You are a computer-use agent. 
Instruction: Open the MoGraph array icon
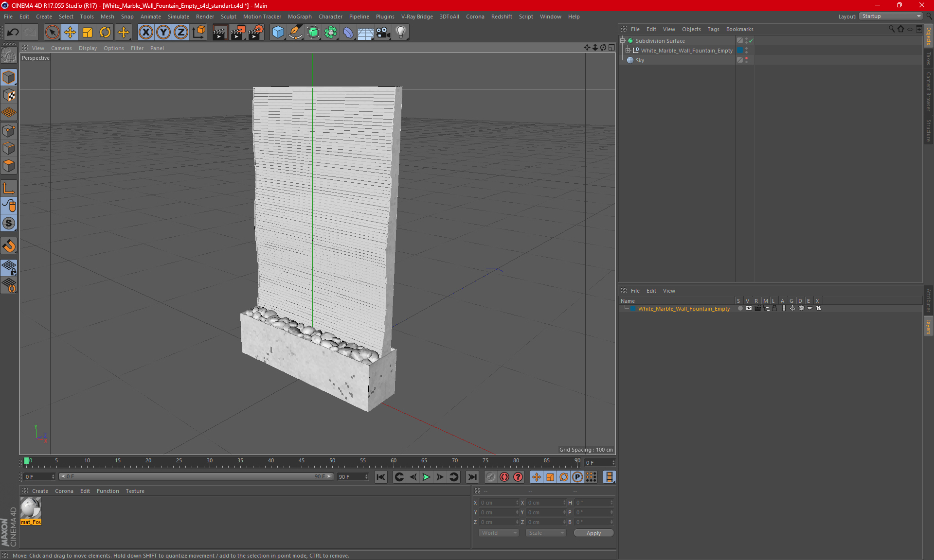[331, 33]
